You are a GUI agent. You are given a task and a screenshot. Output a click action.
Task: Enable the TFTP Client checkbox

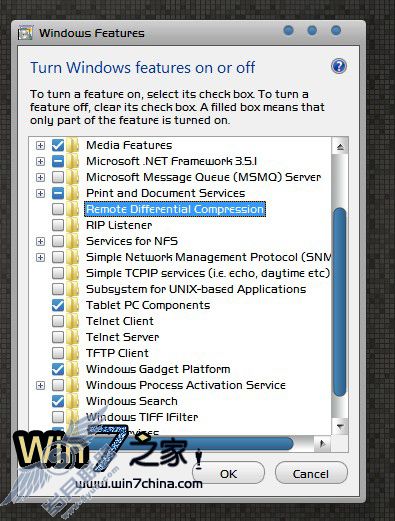coord(58,353)
